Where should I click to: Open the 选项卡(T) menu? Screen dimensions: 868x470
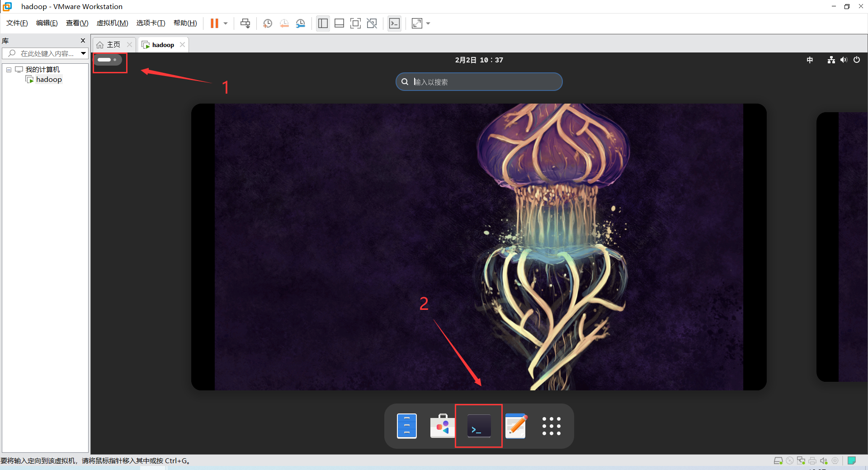click(x=151, y=23)
